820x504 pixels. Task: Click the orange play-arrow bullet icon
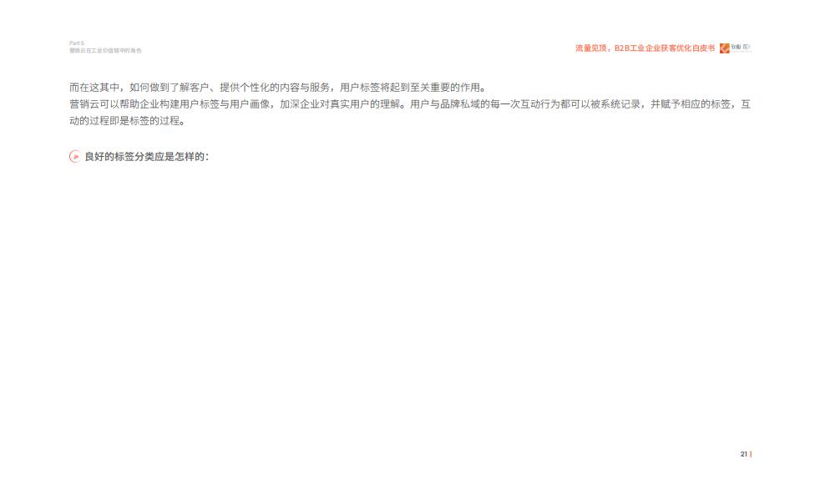[x=75, y=156]
